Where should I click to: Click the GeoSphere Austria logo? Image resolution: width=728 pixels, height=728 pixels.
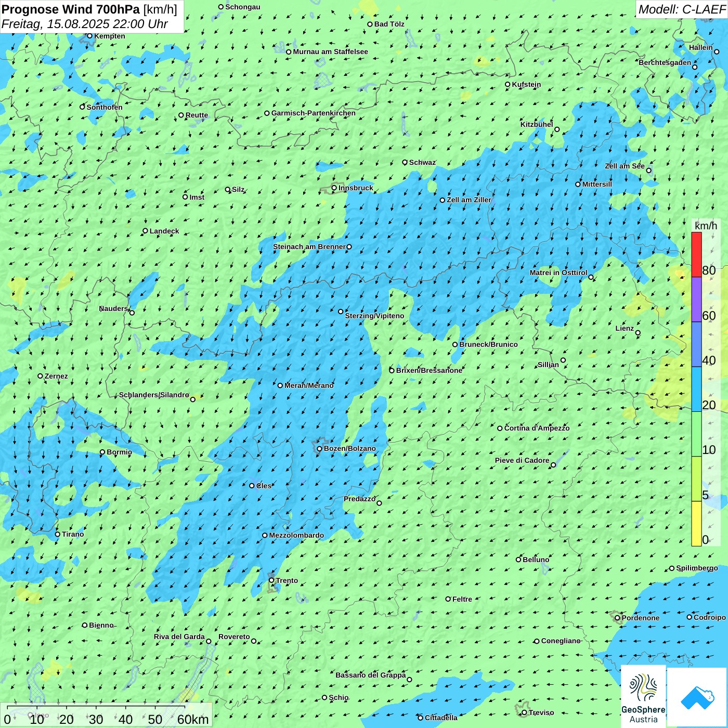[x=643, y=696]
